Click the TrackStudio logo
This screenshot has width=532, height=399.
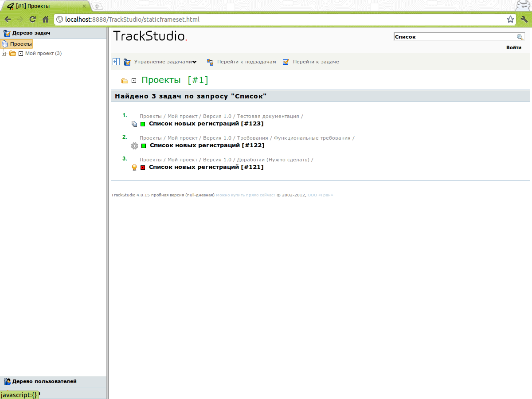click(x=150, y=36)
